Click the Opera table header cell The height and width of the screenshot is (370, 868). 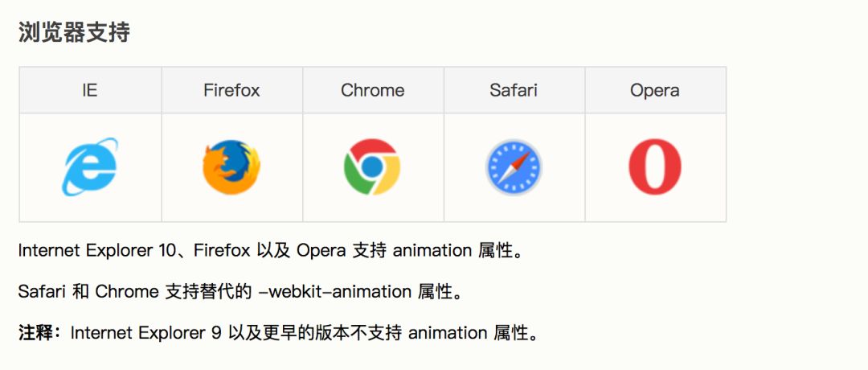[654, 90]
